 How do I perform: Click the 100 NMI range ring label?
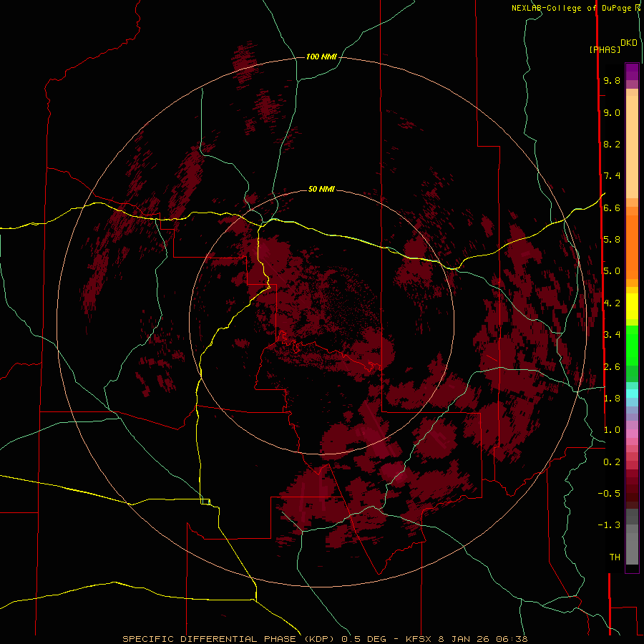click(321, 57)
